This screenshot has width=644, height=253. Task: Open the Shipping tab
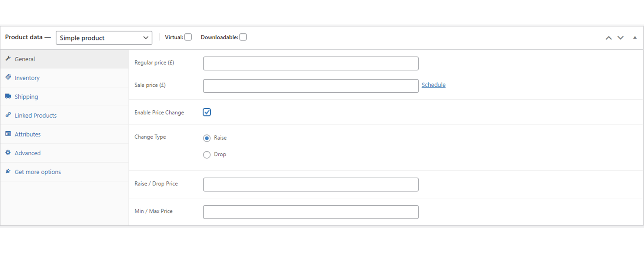[26, 96]
